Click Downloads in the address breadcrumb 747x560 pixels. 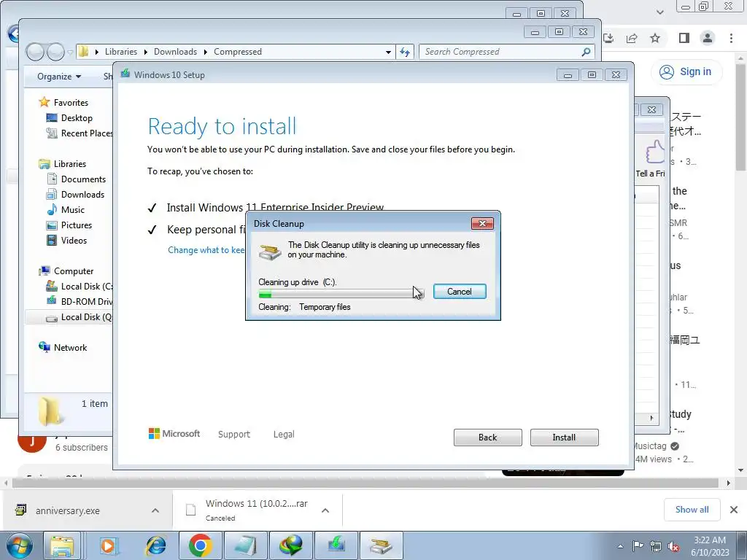[x=175, y=52]
